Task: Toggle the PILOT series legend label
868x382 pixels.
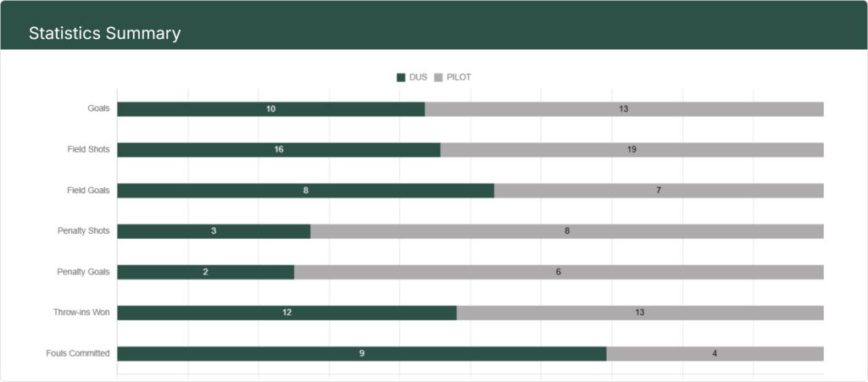Action: 459,77
